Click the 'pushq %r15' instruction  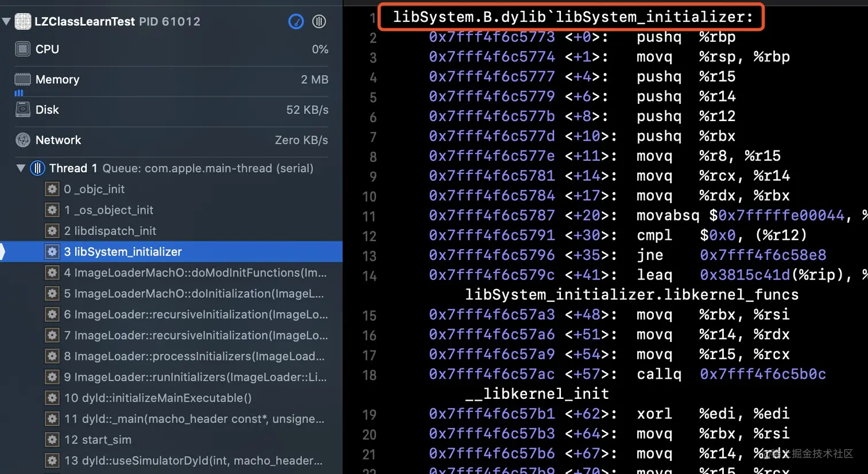686,77
